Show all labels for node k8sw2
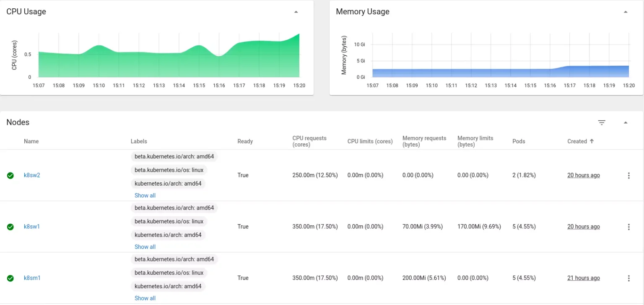The height and width of the screenshot is (305, 644). point(145,195)
